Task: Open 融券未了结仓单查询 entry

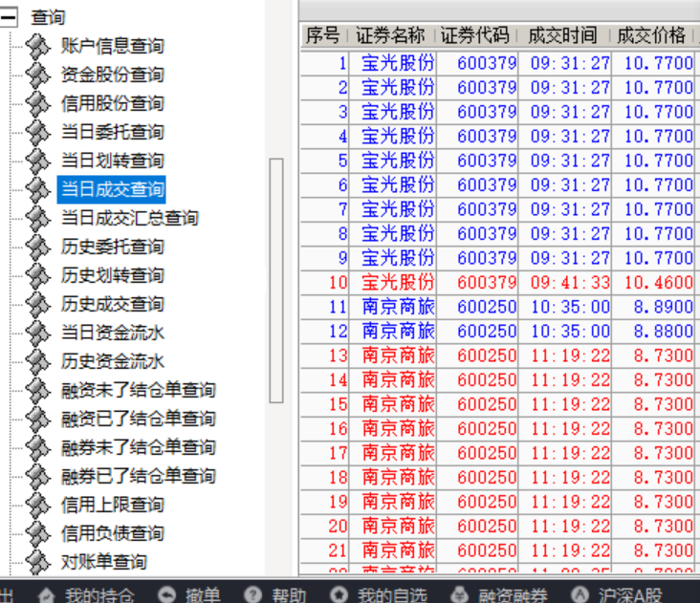Action: [x=139, y=447]
